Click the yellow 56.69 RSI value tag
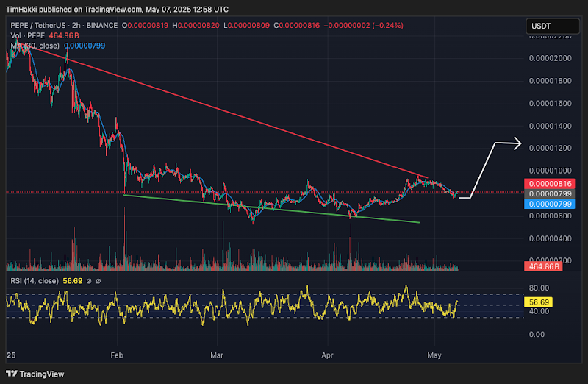 point(539,302)
